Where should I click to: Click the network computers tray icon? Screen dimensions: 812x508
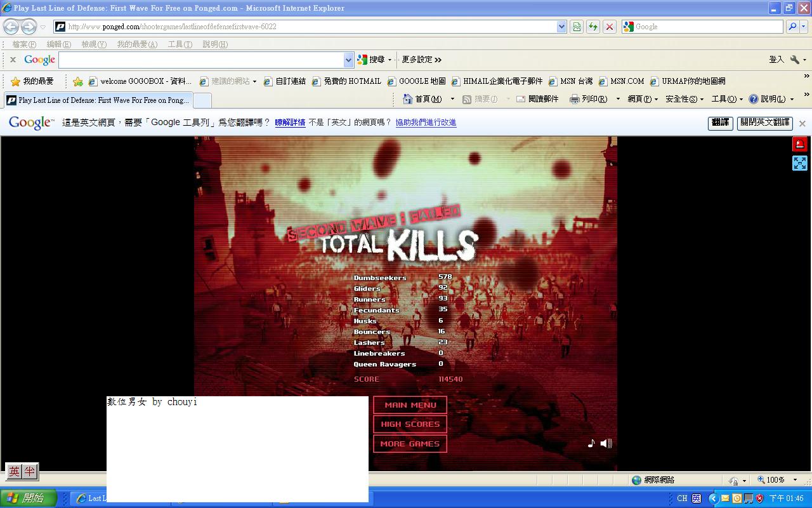pos(748,498)
